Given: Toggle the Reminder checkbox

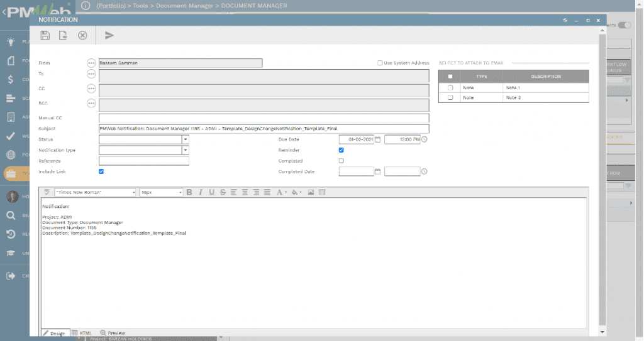Looking at the screenshot, I should coord(341,150).
